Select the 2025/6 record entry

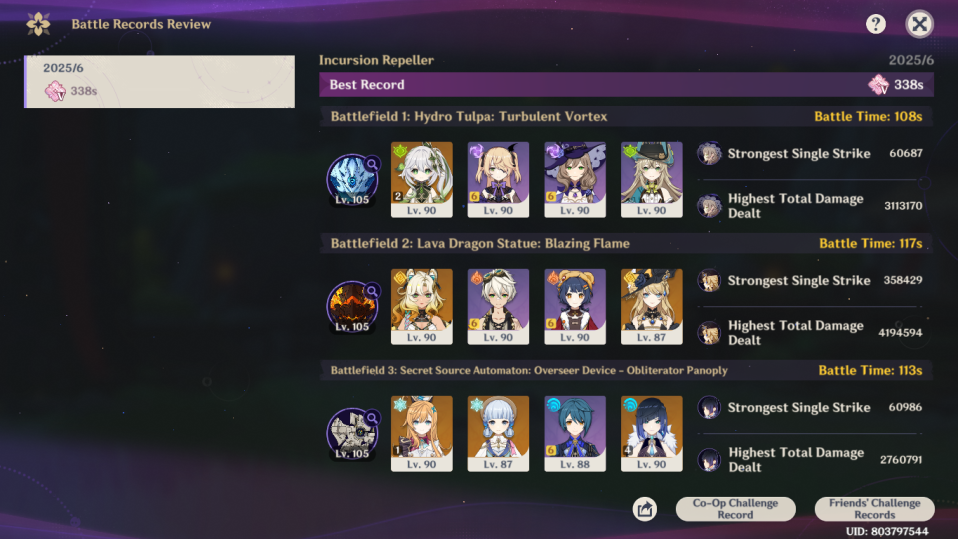click(159, 81)
